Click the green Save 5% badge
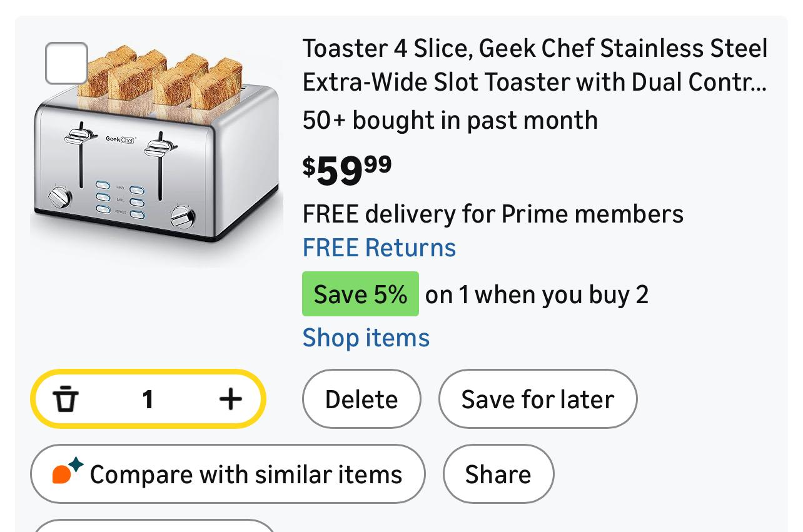Image resolution: width=803 pixels, height=532 pixels. (360, 294)
